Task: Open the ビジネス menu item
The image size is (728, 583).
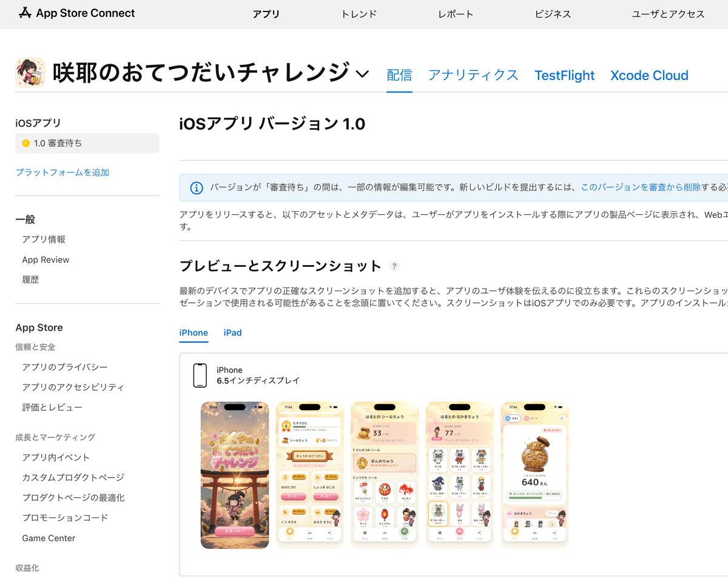Action: pos(553,14)
